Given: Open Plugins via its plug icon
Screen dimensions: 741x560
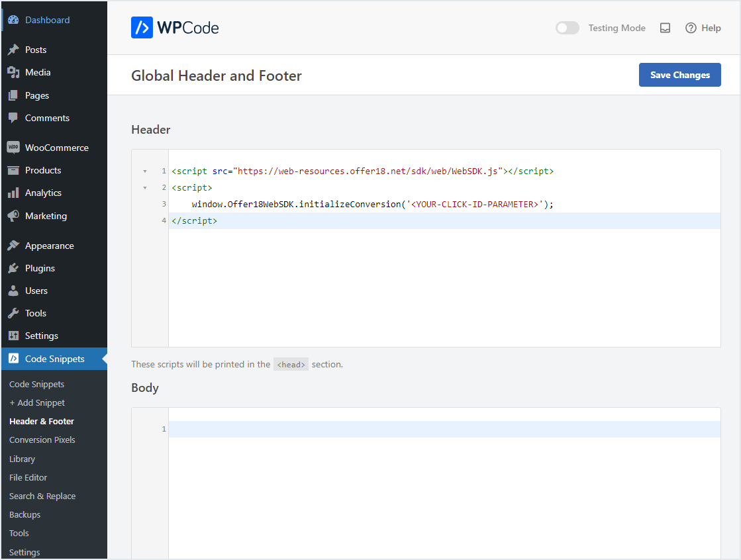Looking at the screenshot, I should (x=13, y=268).
